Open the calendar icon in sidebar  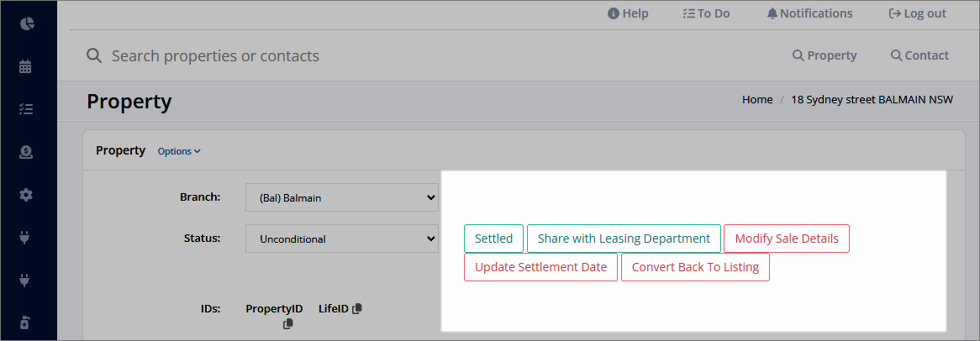[25, 67]
